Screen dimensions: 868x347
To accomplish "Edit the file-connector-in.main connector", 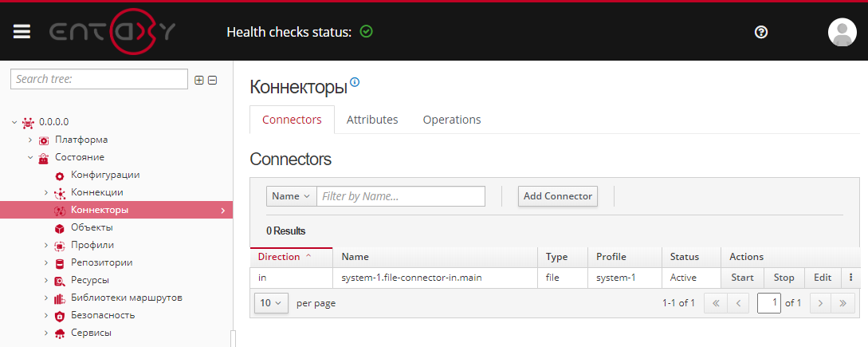I will coord(823,278).
